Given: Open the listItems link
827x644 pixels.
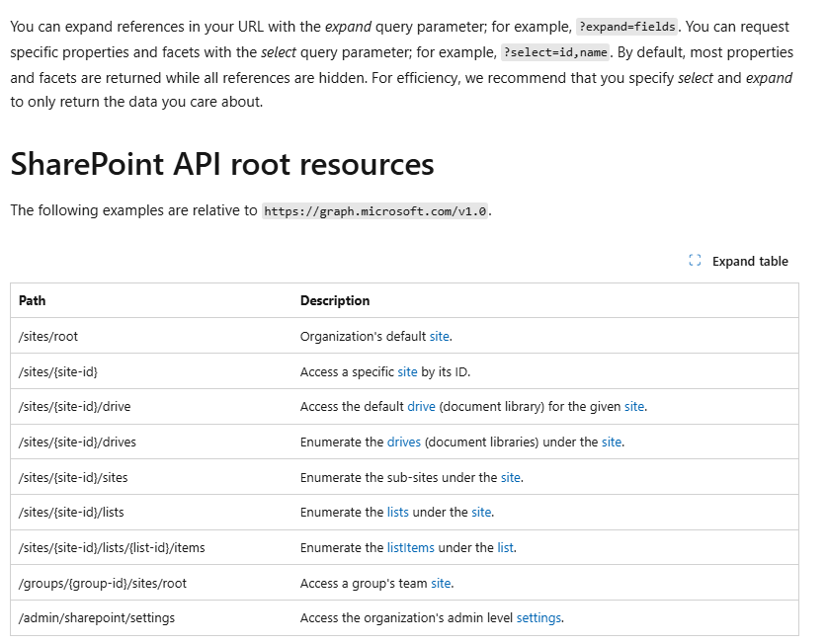Looking at the screenshot, I should coord(411,547).
